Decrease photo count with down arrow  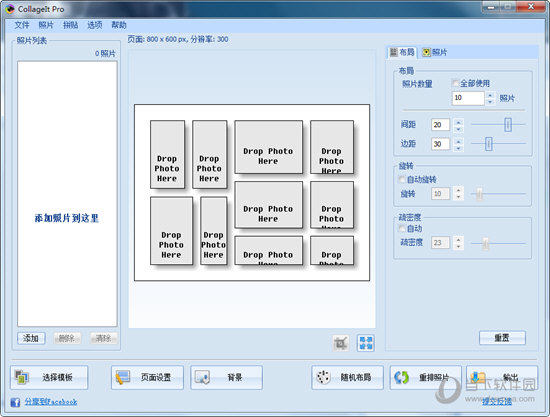[490, 101]
